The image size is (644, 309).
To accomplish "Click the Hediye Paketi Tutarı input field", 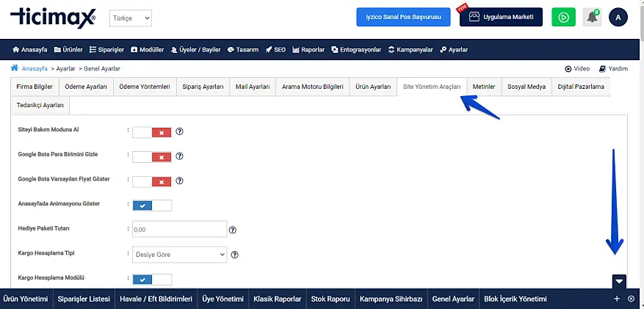I will tap(179, 230).
